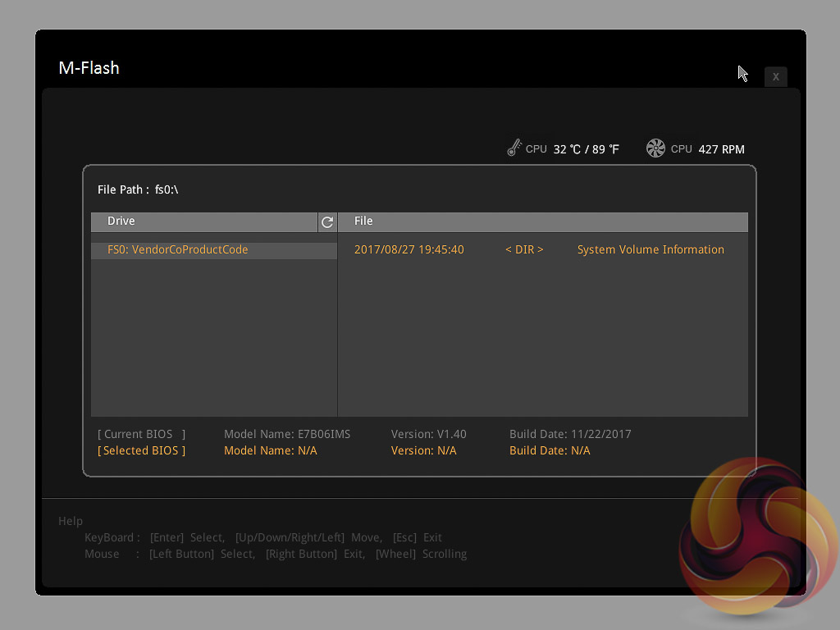Viewport: 840px width, 630px height.
Task: Click the current Model Name E7B06IMS text
Action: [x=287, y=434]
